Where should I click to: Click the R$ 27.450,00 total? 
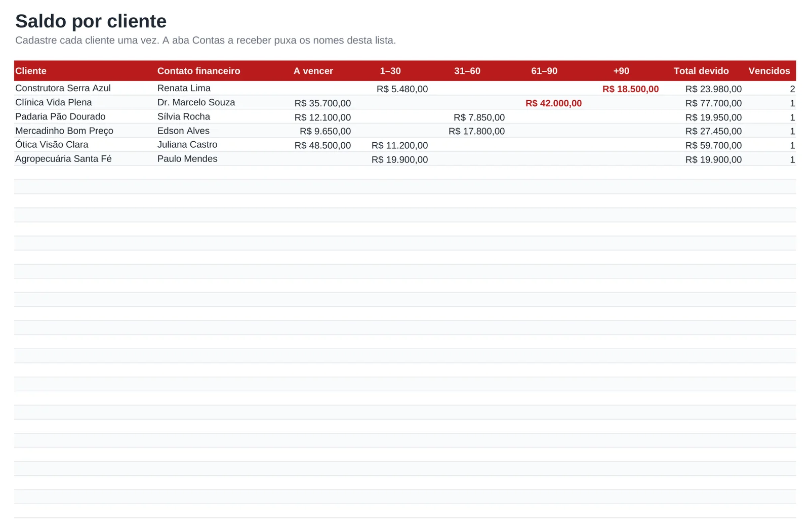click(x=713, y=131)
